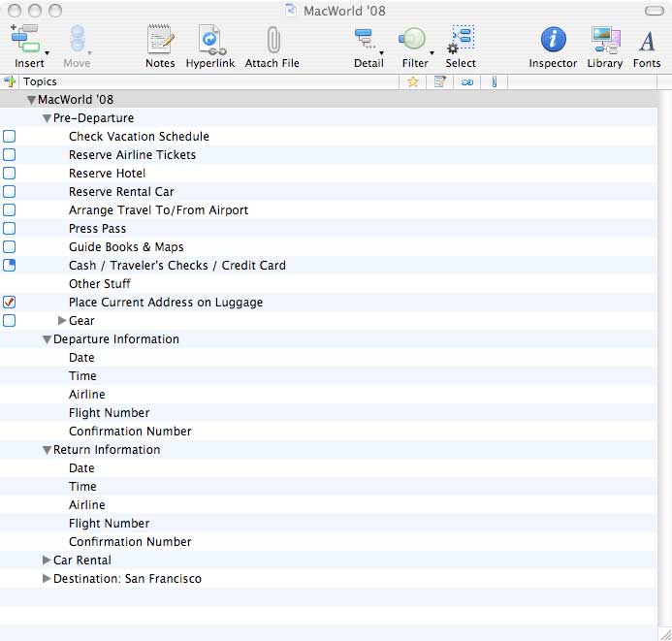Open the Filter dropdown arrow

(x=432, y=53)
